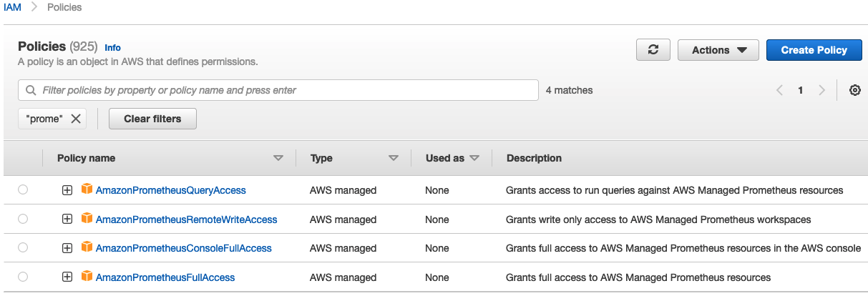
Task: Open the AmazonPrometheusRemoteWriteAccess policy link
Action: tap(186, 219)
